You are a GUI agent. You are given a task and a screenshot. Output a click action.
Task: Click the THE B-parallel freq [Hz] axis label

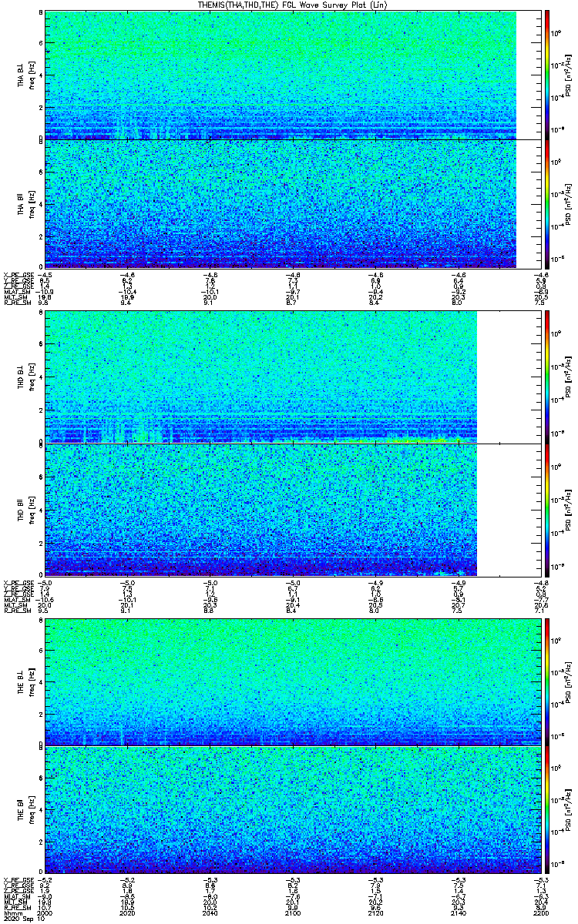click(31, 809)
